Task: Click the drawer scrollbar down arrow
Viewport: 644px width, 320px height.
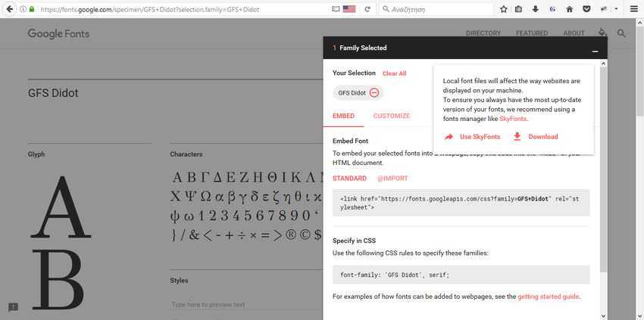Action: point(603,315)
